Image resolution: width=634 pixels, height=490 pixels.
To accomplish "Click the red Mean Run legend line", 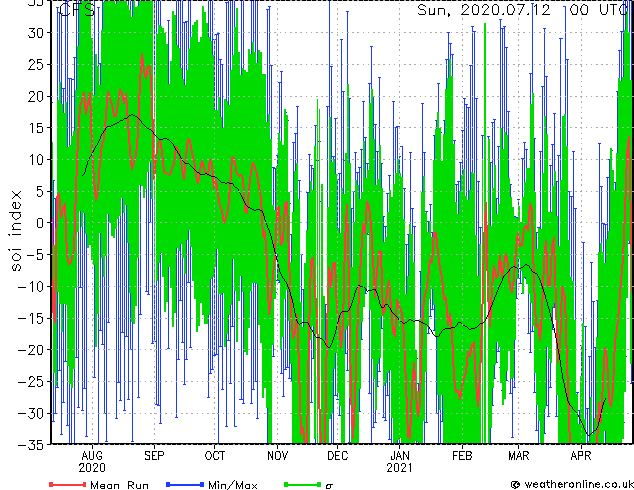I will 67,484.
